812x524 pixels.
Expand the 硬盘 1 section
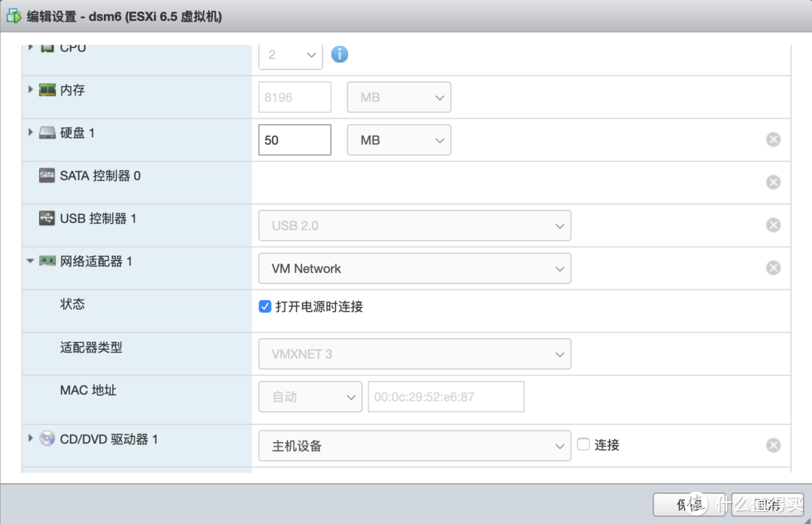tap(31, 132)
